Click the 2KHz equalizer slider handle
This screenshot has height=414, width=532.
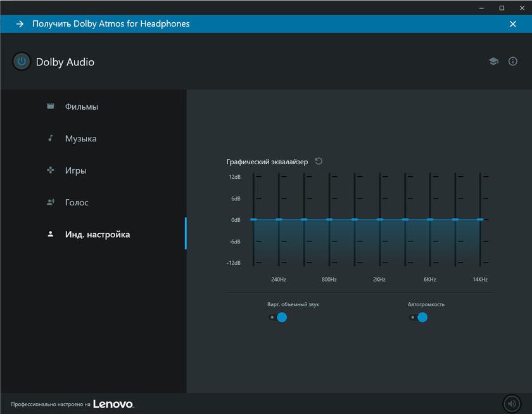click(x=379, y=219)
